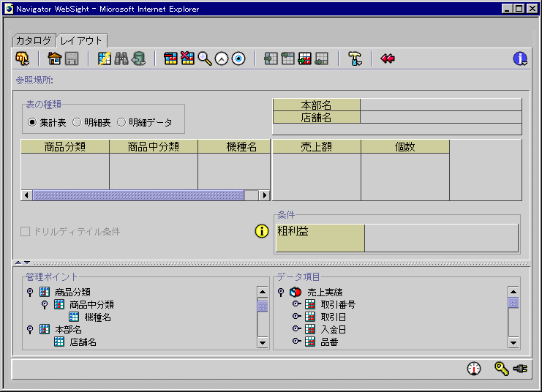Viewport: 542px width, 392px height.
Task: Click the 粗利益 condition cell
Action: (x=320, y=238)
